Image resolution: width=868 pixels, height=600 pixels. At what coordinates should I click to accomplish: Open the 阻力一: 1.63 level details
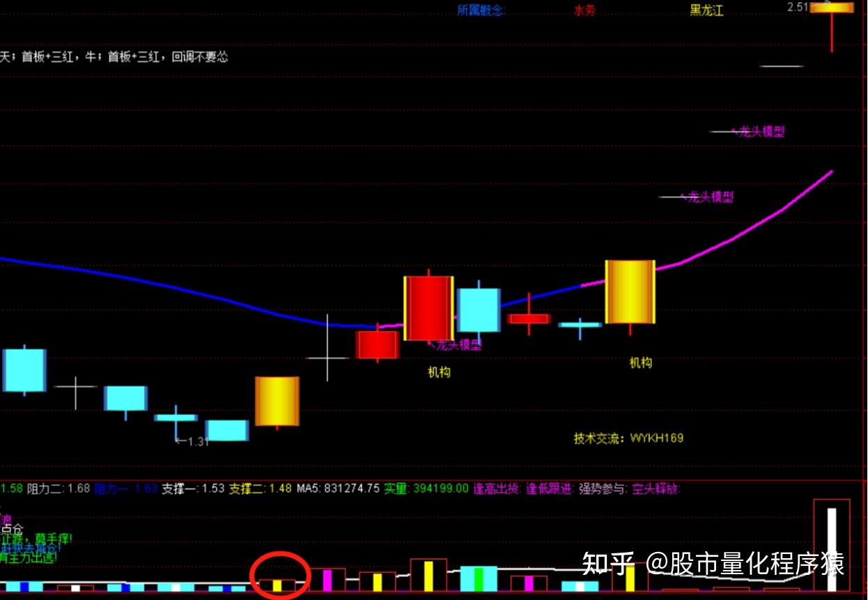[127, 490]
